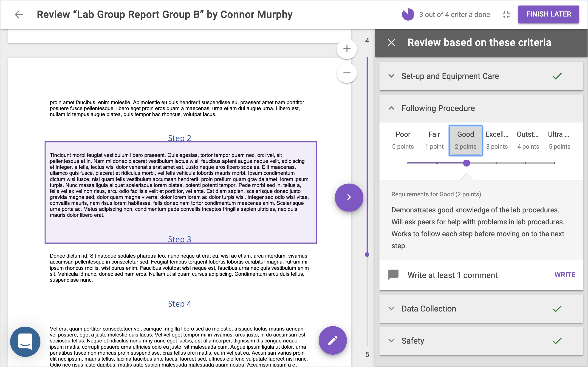The width and height of the screenshot is (588, 367).
Task: Close the review criteria panel
Action: (391, 42)
